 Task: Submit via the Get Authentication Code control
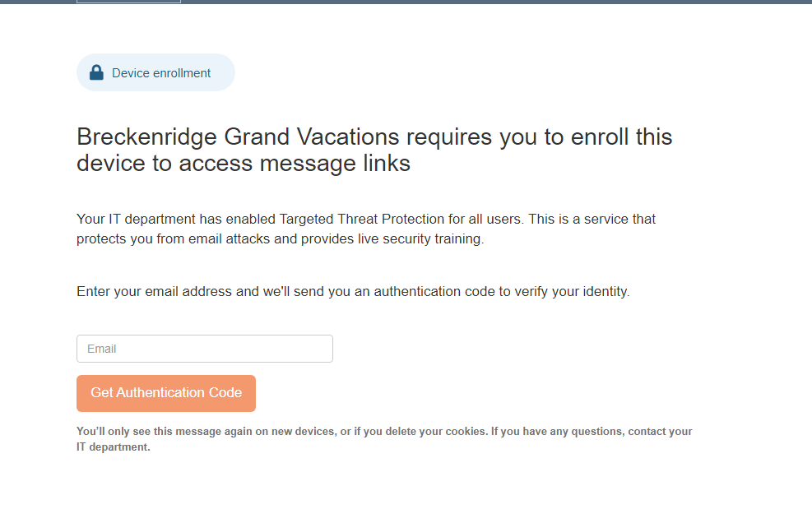pyautogui.click(x=165, y=393)
